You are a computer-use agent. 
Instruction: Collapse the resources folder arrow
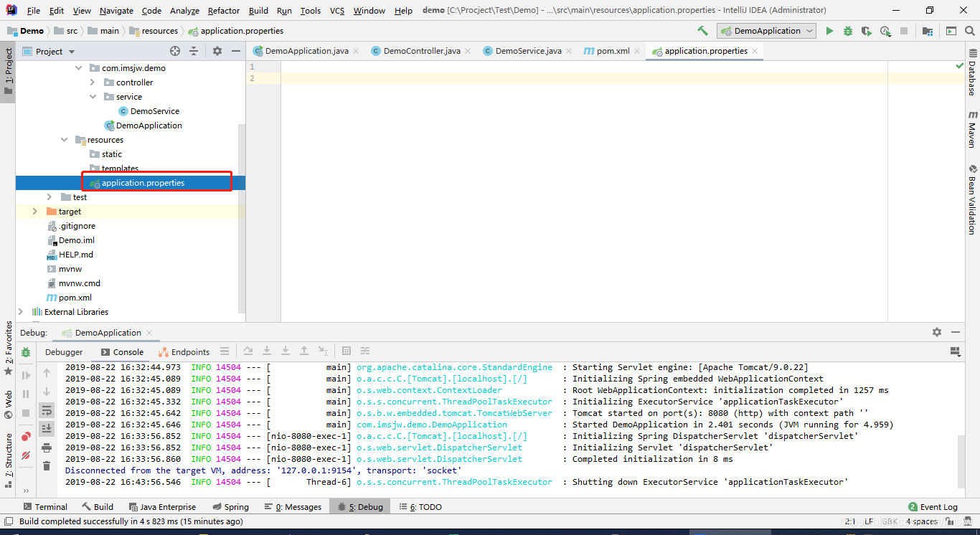pyautogui.click(x=64, y=140)
